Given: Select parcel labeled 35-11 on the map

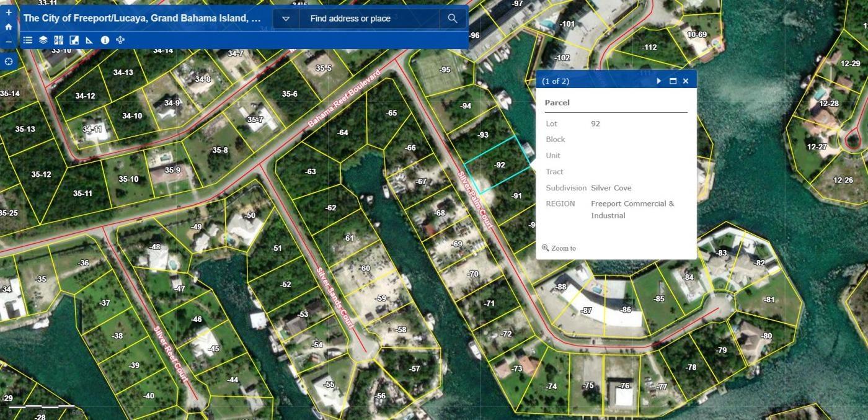Looking at the screenshot, I should 82,194.
